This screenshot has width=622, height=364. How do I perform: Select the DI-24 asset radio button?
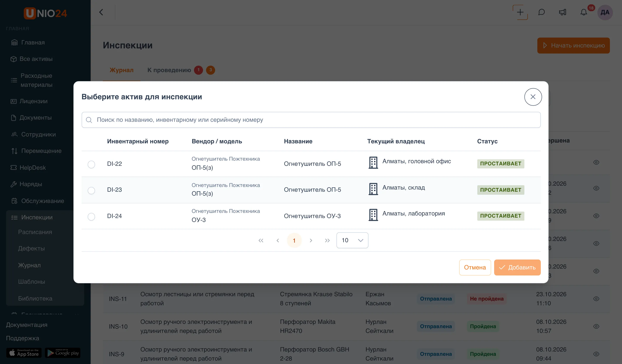pyautogui.click(x=91, y=216)
